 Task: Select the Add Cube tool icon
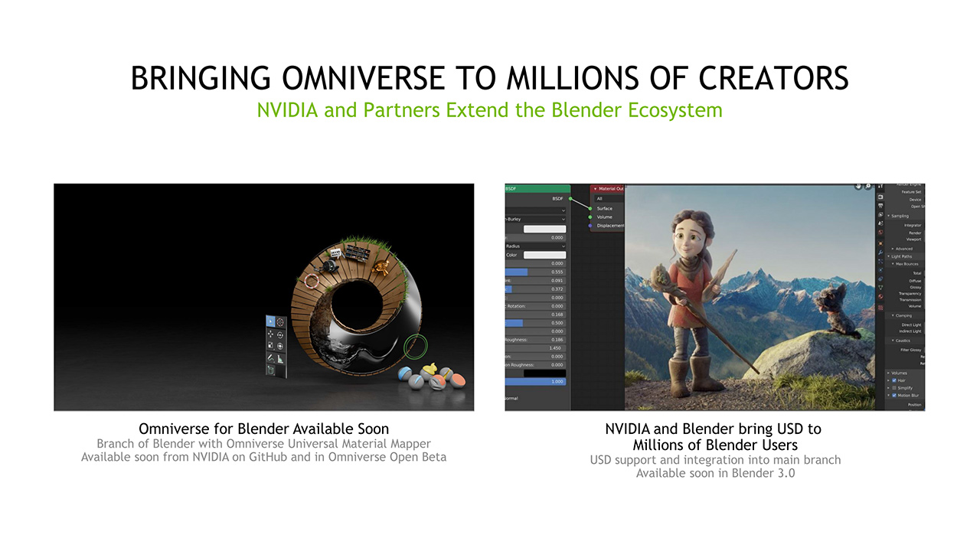point(270,370)
